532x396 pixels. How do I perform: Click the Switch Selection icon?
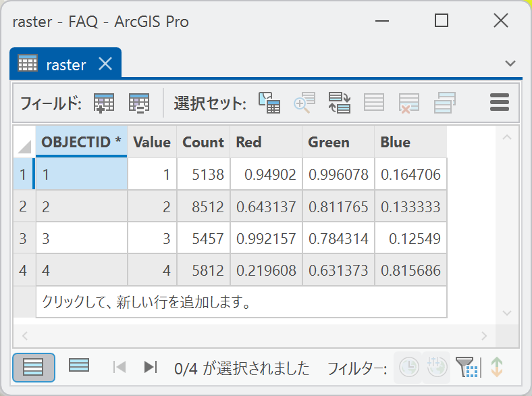click(340, 103)
